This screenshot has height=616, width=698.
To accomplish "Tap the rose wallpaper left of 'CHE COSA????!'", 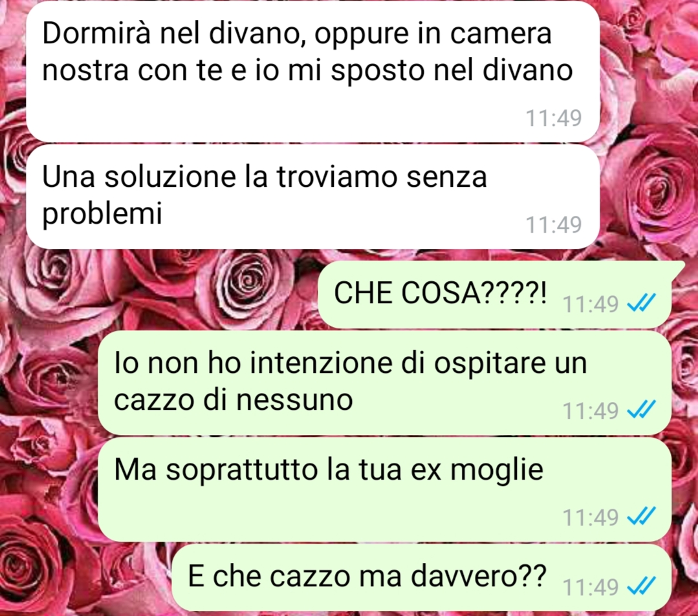I will click(x=169, y=293).
